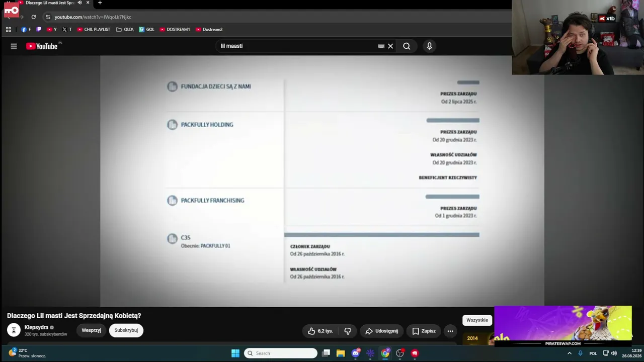Reload the page in the browser toolbar
The height and width of the screenshot is (362, 644).
click(x=34, y=17)
